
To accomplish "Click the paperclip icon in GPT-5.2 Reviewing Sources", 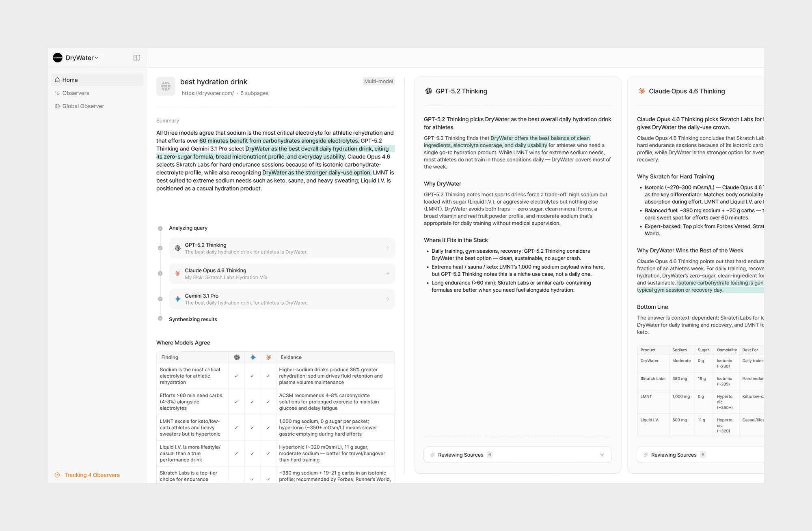I will [433, 455].
